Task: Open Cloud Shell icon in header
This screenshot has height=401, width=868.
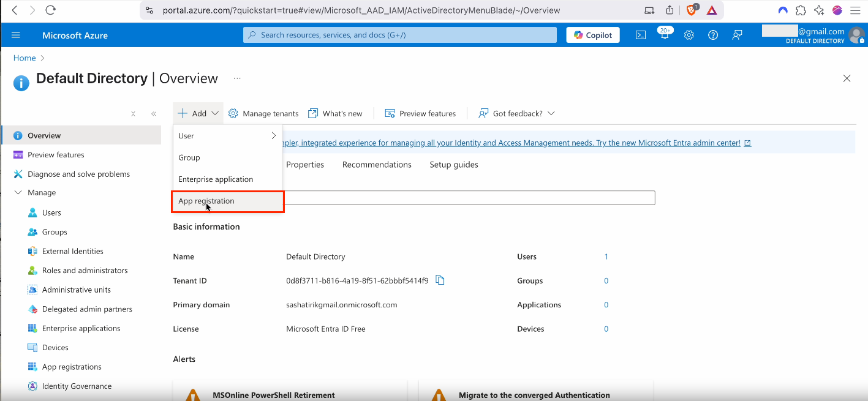Action: 640,35
